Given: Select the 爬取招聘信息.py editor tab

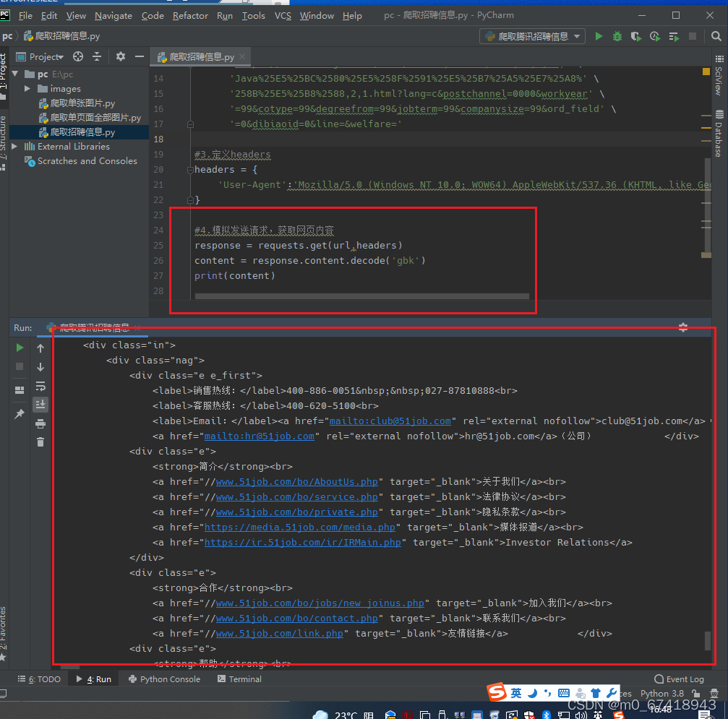Looking at the screenshot, I should click(x=200, y=56).
